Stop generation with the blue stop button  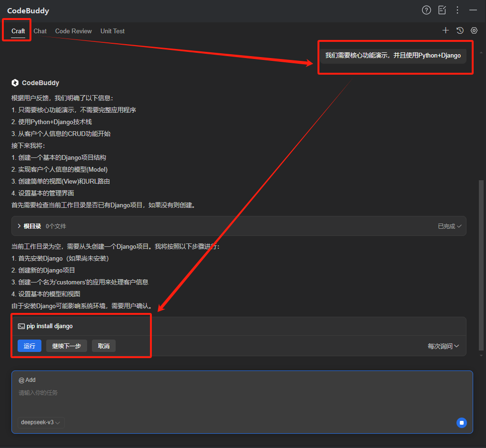462,423
